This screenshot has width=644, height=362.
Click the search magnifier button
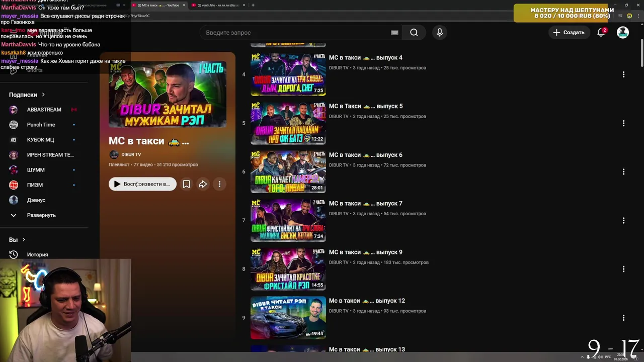click(414, 33)
